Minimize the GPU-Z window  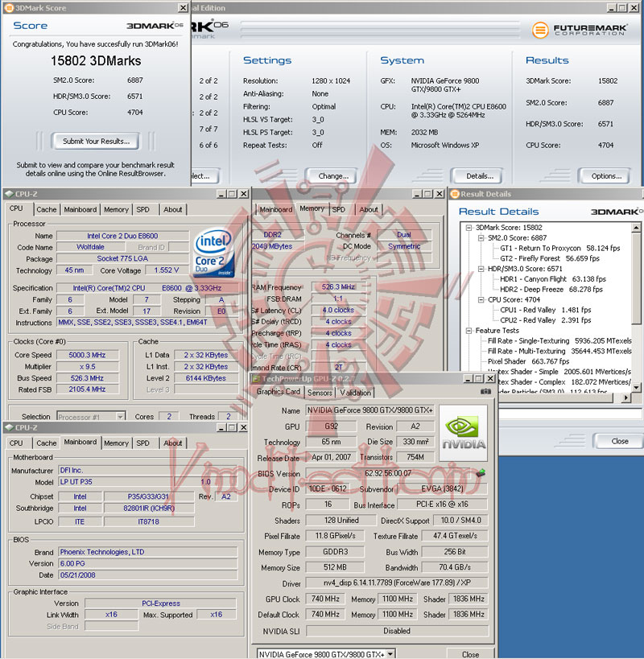[469, 379]
